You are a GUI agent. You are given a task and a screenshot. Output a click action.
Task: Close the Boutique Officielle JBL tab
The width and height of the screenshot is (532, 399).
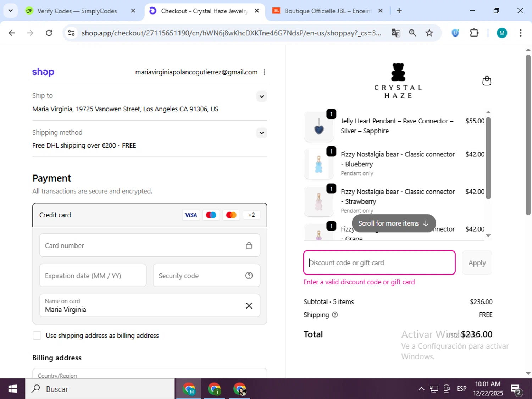pyautogui.click(x=380, y=11)
